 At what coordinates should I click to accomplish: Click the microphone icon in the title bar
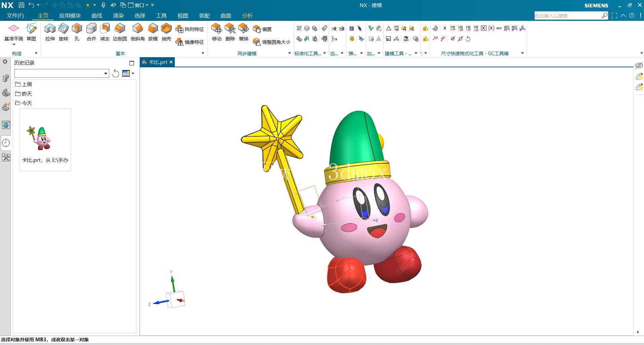[104, 5]
